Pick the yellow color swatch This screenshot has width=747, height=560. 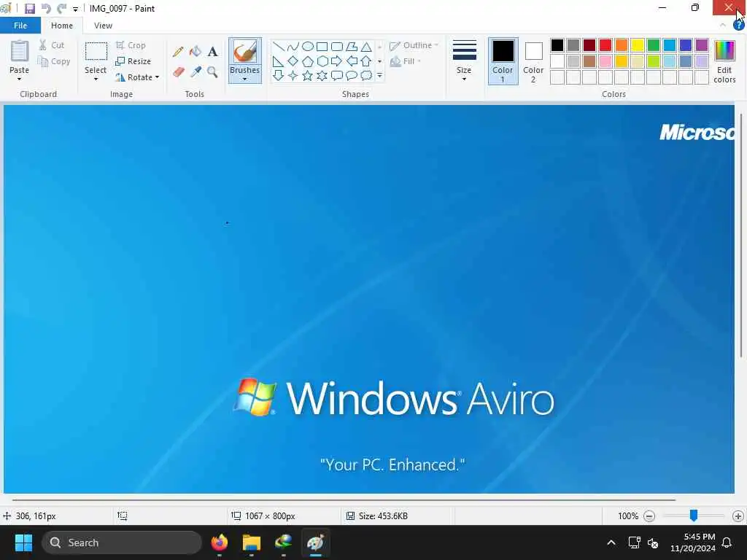pos(638,45)
